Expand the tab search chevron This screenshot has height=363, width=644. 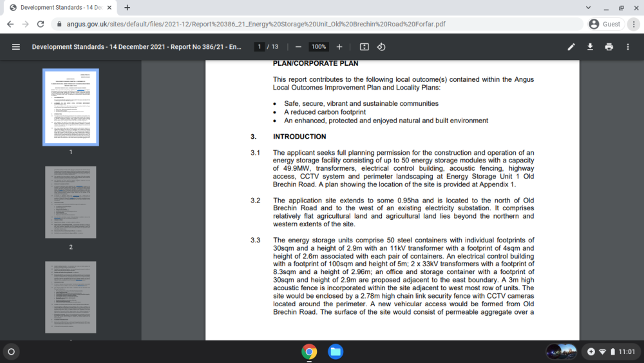coord(588,7)
